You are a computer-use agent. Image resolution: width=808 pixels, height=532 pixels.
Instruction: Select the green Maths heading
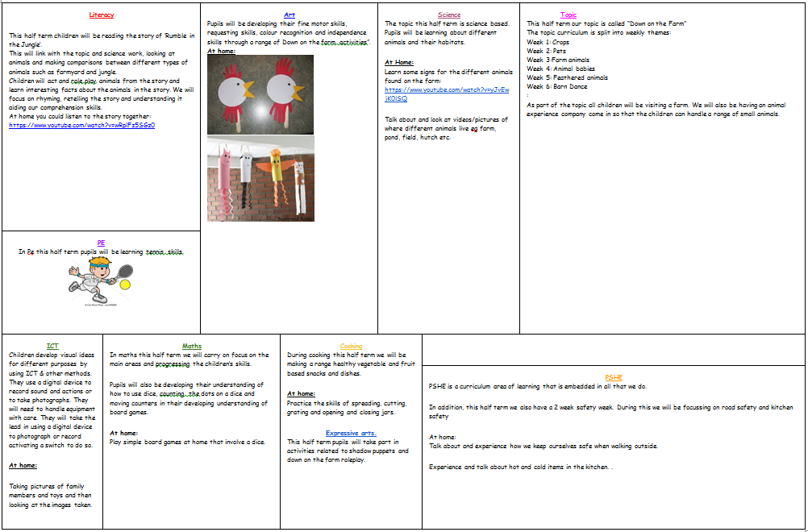click(192, 346)
